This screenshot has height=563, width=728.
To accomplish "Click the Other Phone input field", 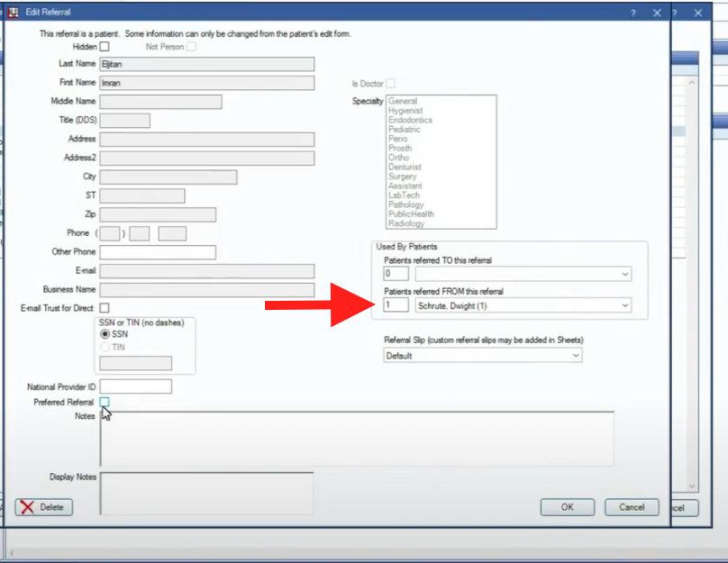I will 158,252.
